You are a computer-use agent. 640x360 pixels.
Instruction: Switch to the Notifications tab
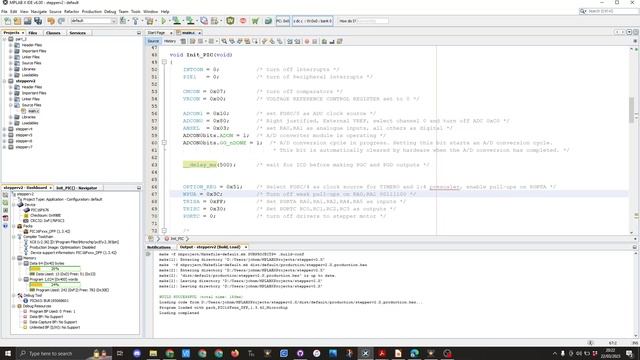158,247
